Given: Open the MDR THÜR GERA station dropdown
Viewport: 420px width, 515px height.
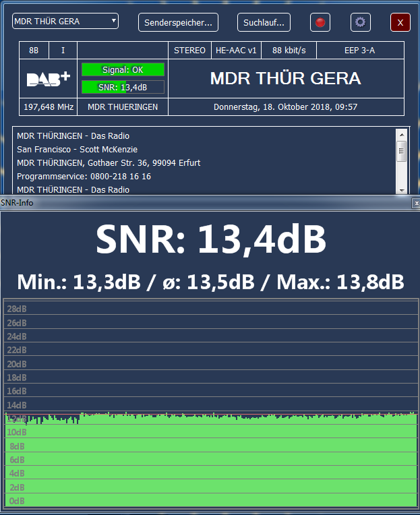Looking at the screenshot, I should tap(65, 22).
